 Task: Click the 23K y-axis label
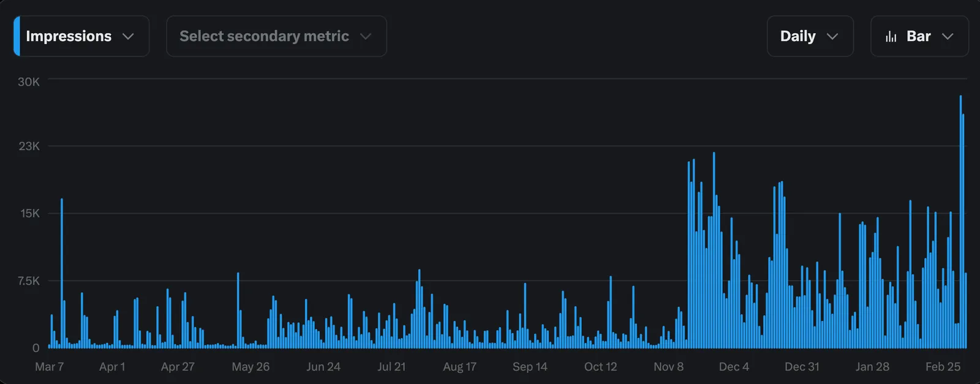(29, 146)
